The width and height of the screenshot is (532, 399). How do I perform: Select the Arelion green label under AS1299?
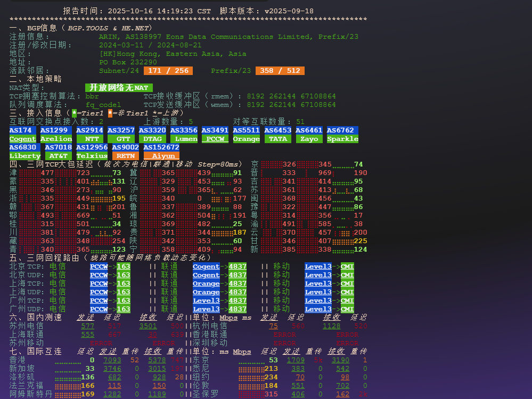click(x=56, y=139)
